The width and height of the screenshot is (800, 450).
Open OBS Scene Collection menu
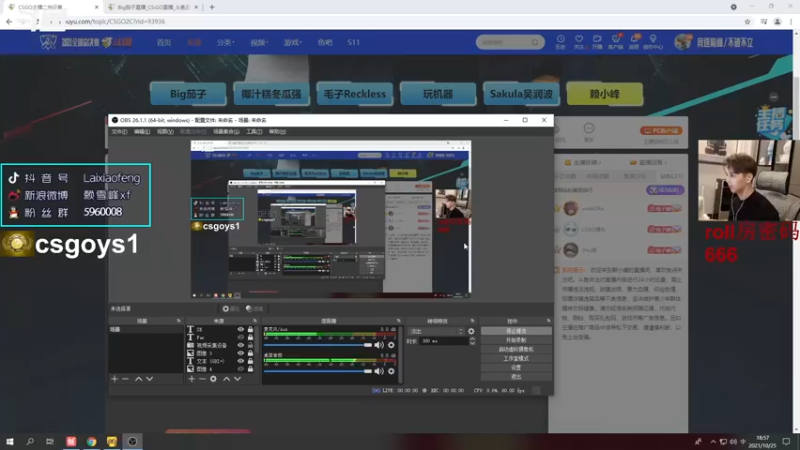[226, 132]
